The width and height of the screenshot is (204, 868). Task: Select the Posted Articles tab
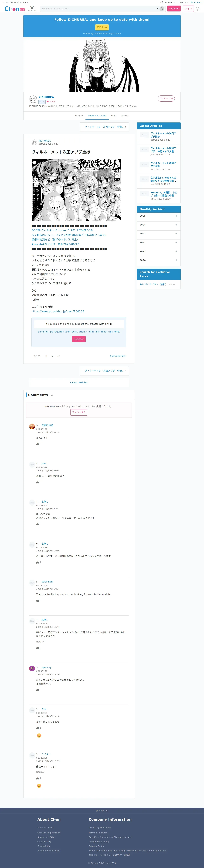(97, 116)
